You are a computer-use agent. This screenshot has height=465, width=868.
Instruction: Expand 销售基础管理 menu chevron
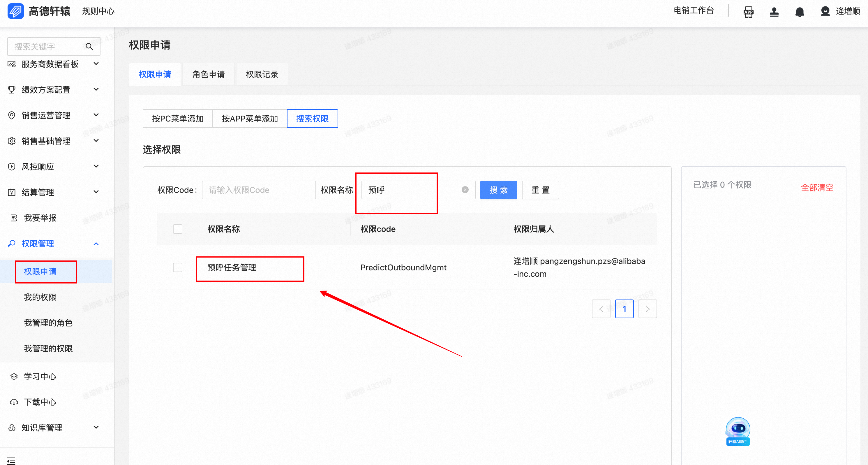point(96,140)
